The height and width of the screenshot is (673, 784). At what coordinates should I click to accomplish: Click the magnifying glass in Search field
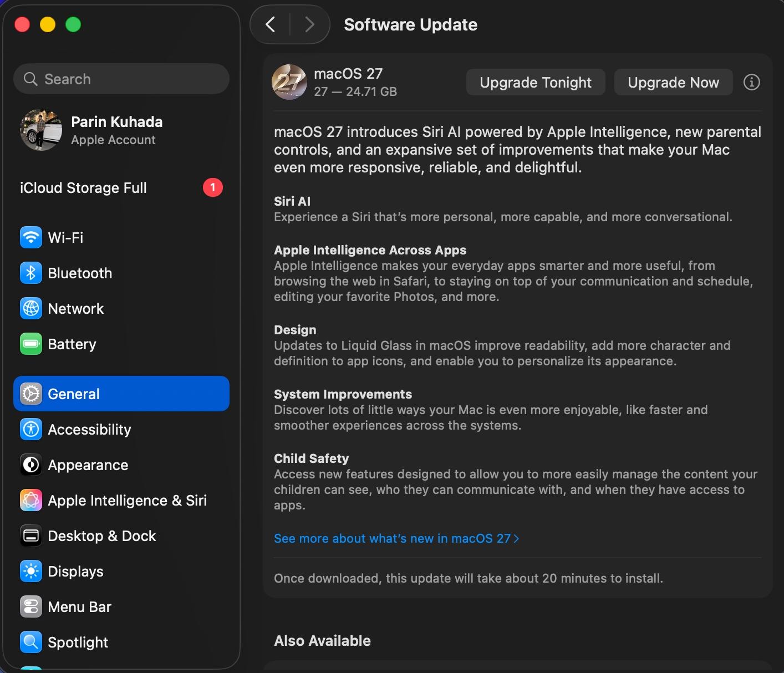click(x=30, y=79)
